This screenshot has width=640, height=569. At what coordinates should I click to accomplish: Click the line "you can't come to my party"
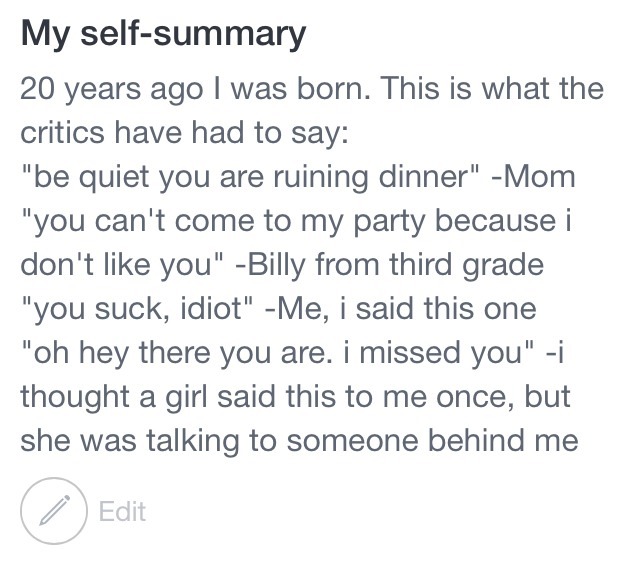pyautogui.click(x=297, y=222)
